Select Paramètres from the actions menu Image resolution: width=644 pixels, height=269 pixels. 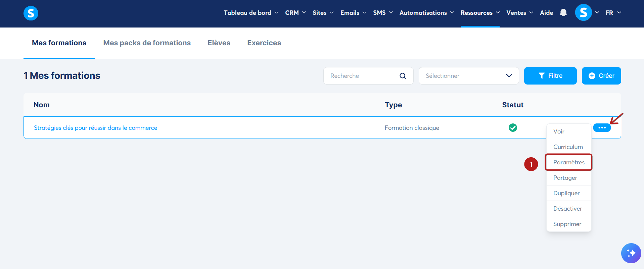pyautogui.click(x=569, y=162)
